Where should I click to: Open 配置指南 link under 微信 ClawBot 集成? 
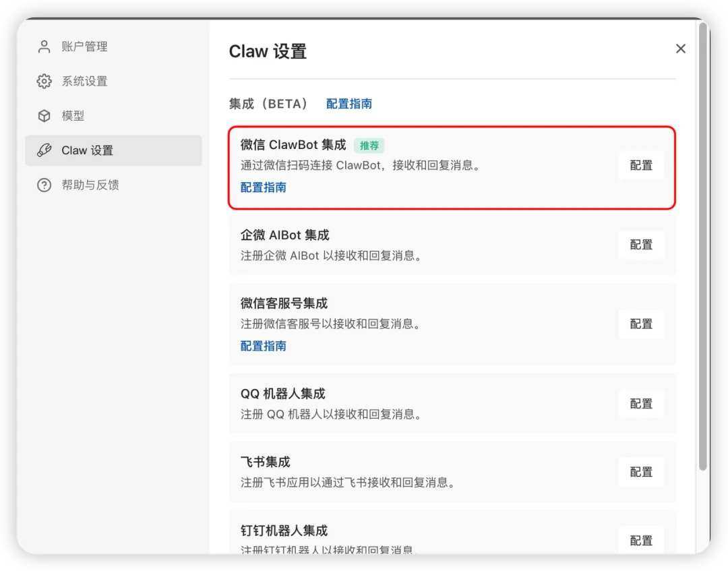[x=264, y=187]
